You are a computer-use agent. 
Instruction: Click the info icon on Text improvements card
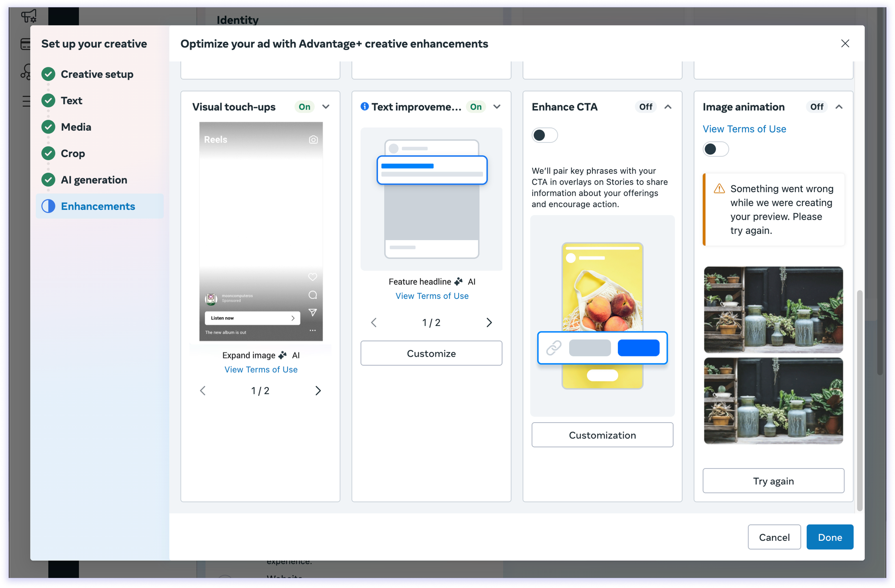(x=364, y=106)
